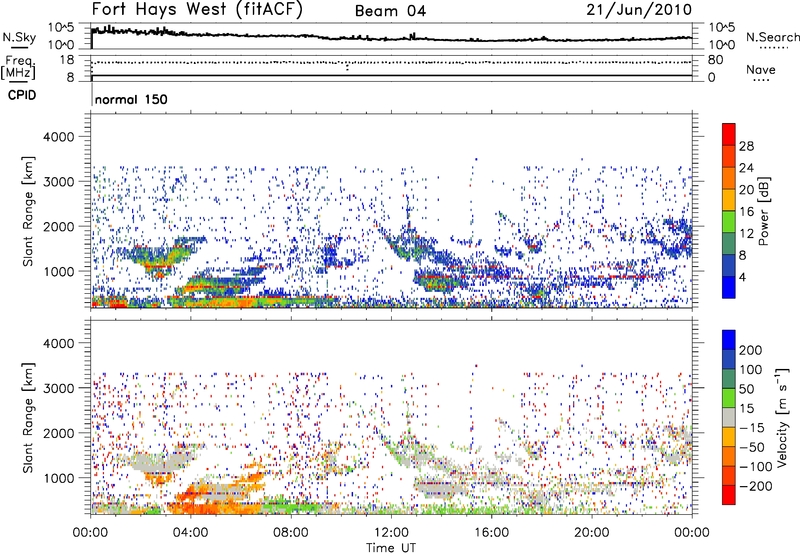Image resolution: width=800 pixels, height=554 pixels.
Task: Click the 'Beam 04' label
Action: [x=390, y=11]
